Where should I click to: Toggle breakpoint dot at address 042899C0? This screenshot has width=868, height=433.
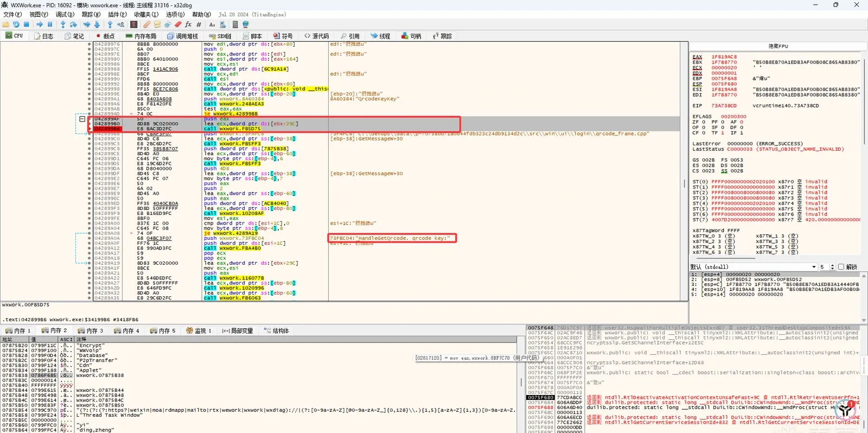click(90, 139)
